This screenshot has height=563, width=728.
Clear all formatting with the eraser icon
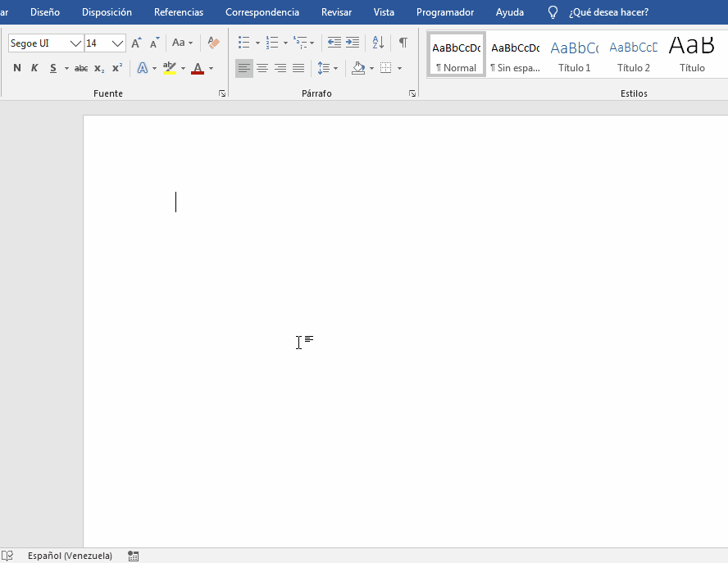pos(214,43)
